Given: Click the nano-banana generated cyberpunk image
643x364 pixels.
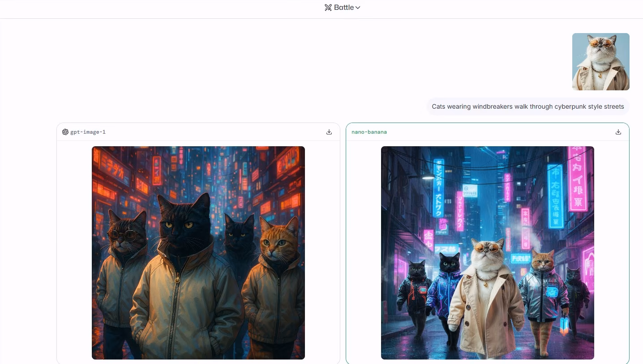Looking at the screenshot, I should pos(488,253).
